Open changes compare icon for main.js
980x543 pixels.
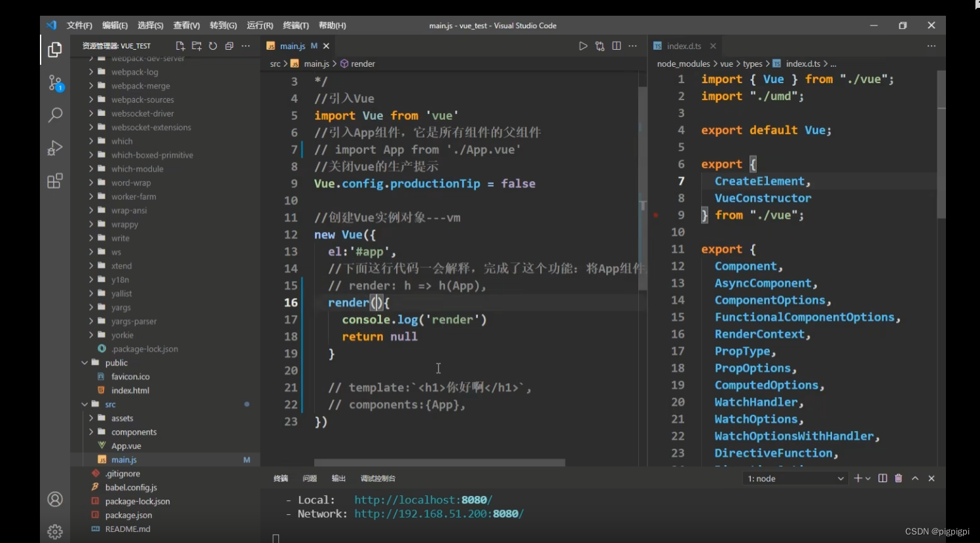600,46
